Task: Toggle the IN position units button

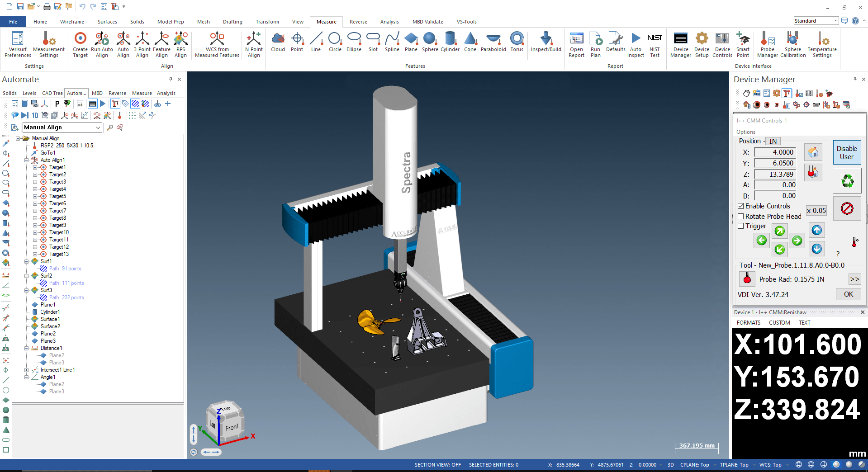Action: point(773,141)
